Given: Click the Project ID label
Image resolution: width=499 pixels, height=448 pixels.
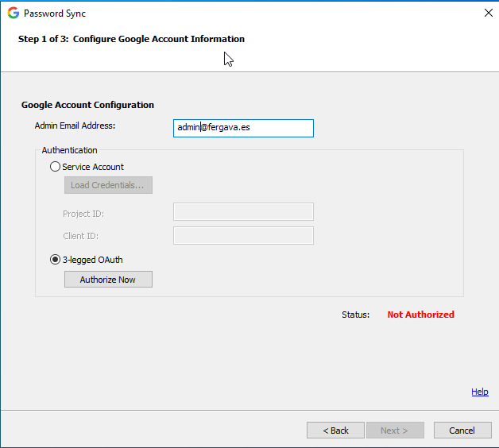Looking at the screenshot, I should click(x=83, y=214).
